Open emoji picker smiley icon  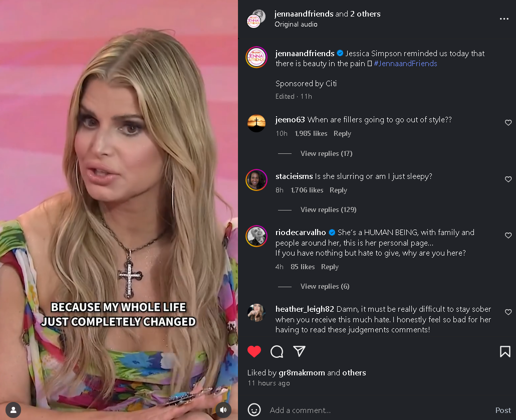pos(254,410)
